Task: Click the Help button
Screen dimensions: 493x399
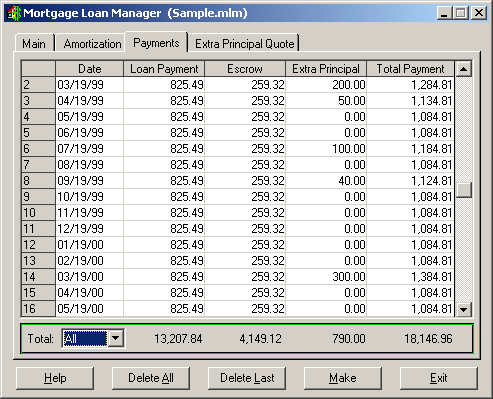Action: pyautogui.click(x=55, y=378)
